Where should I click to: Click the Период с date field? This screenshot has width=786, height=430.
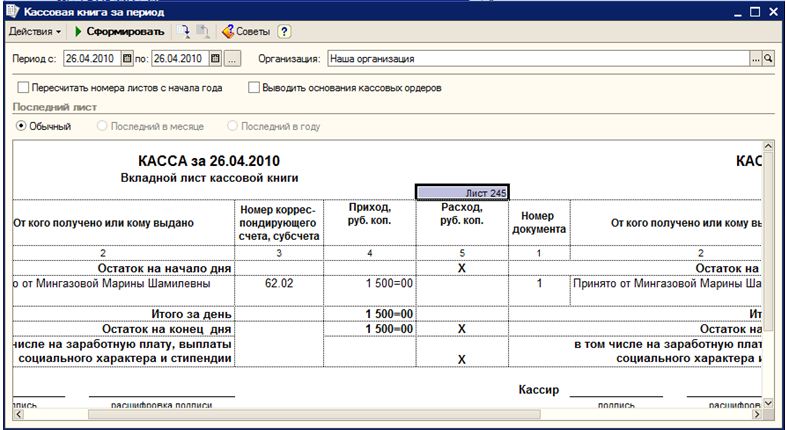click(x=92, y=58)
